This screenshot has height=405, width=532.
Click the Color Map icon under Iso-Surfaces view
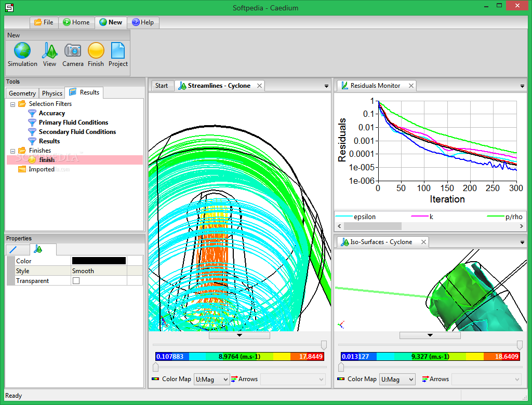pyautogui.click(x=341, y=379)
